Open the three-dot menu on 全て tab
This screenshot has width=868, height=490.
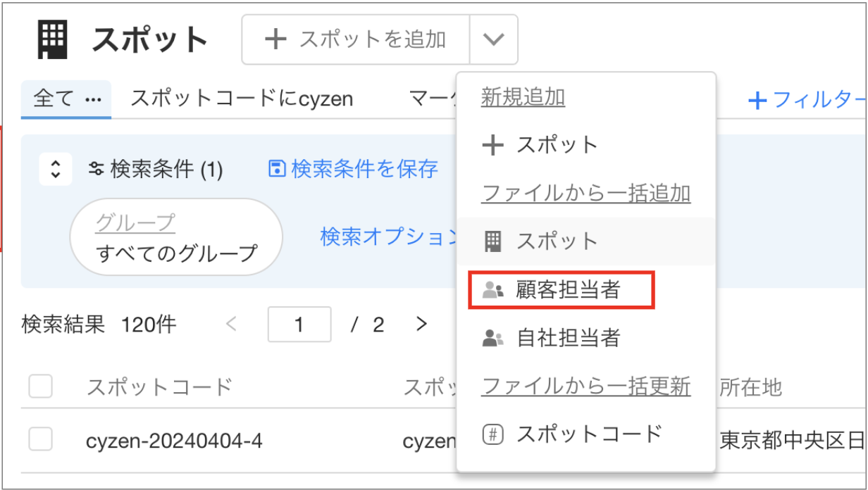coord(93,99)
